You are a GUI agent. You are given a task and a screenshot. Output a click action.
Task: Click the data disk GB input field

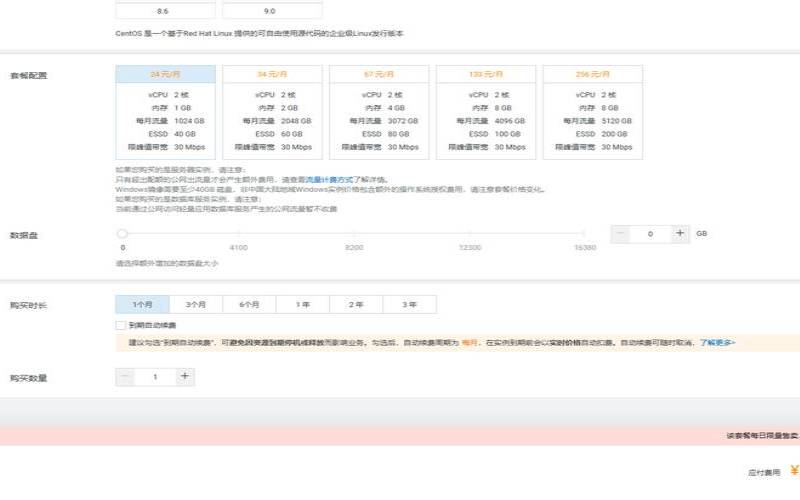tap(650, 233)
